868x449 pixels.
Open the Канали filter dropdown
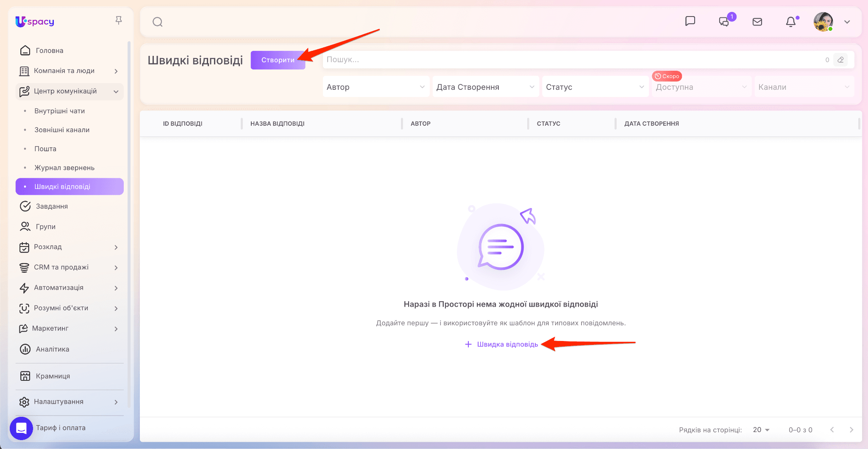[804, 87]
